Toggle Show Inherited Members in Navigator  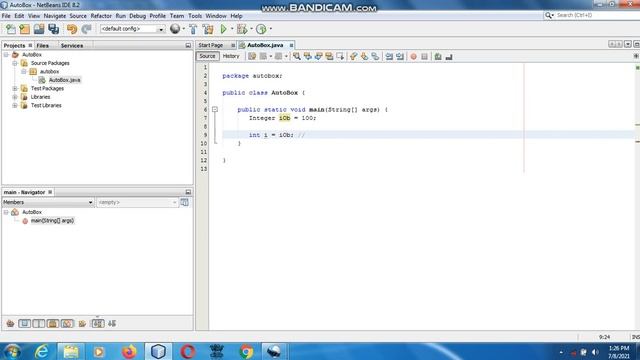10,324
